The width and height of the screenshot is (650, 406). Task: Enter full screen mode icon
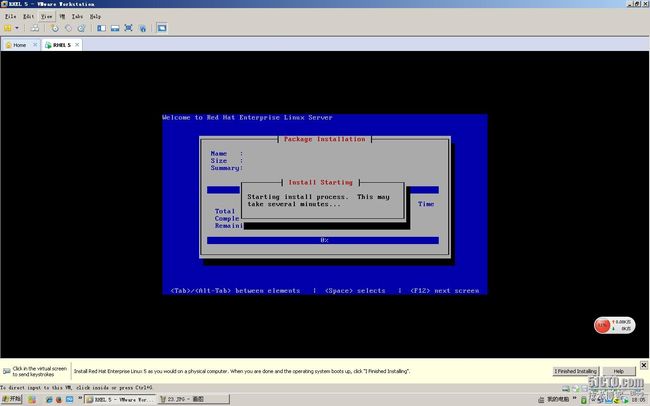tap(129, 28)
